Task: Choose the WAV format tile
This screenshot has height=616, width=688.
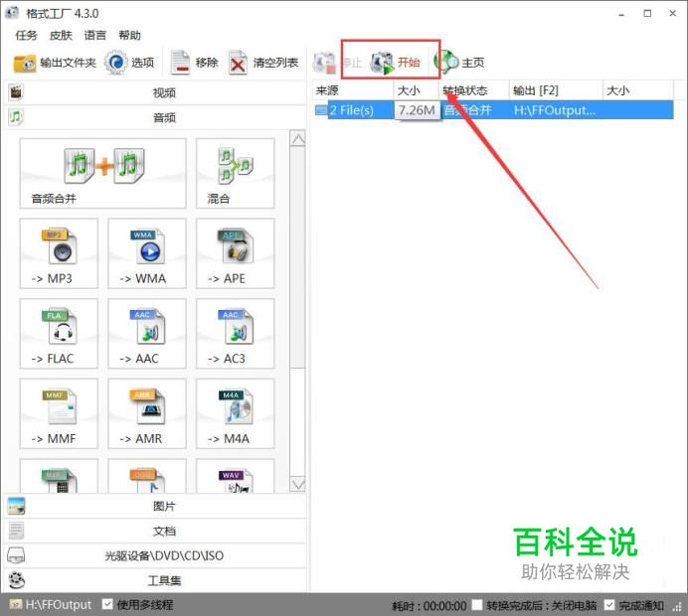Action: tap(236, 476)
